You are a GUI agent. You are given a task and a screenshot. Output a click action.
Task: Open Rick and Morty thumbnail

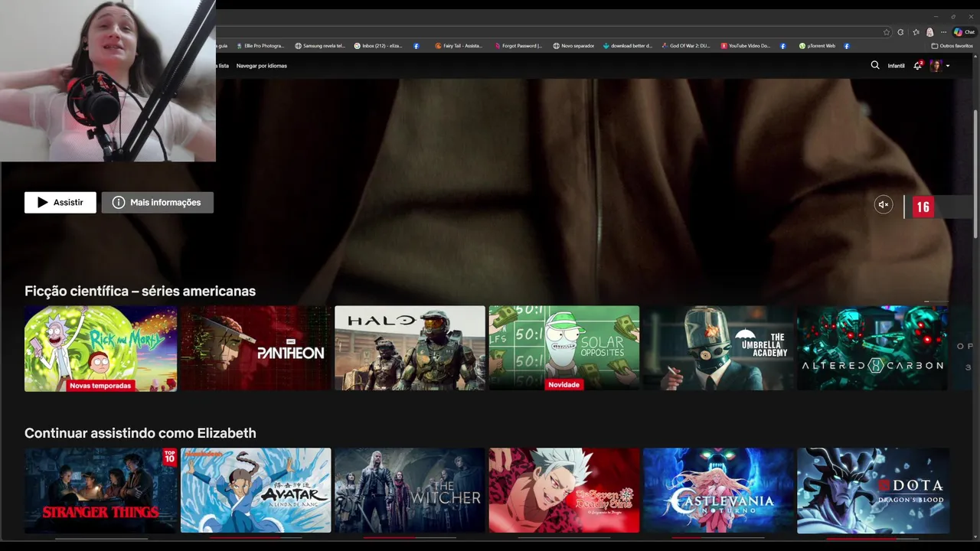100,348
